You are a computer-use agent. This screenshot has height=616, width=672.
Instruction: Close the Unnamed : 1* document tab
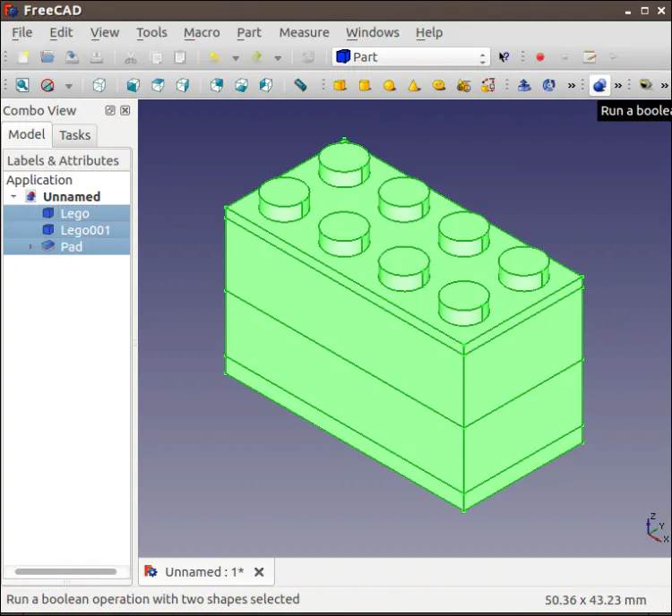(259, 572)
